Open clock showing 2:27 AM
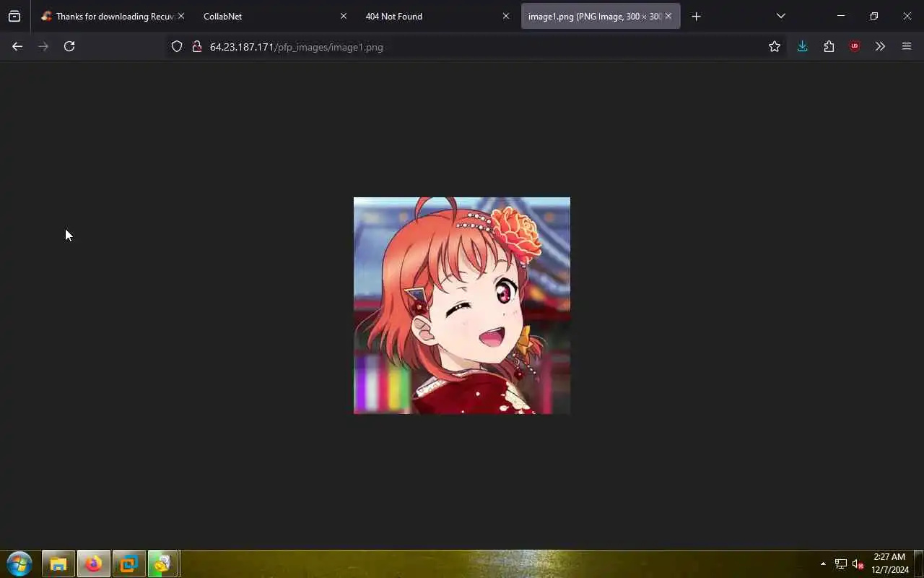 point(889,564)
